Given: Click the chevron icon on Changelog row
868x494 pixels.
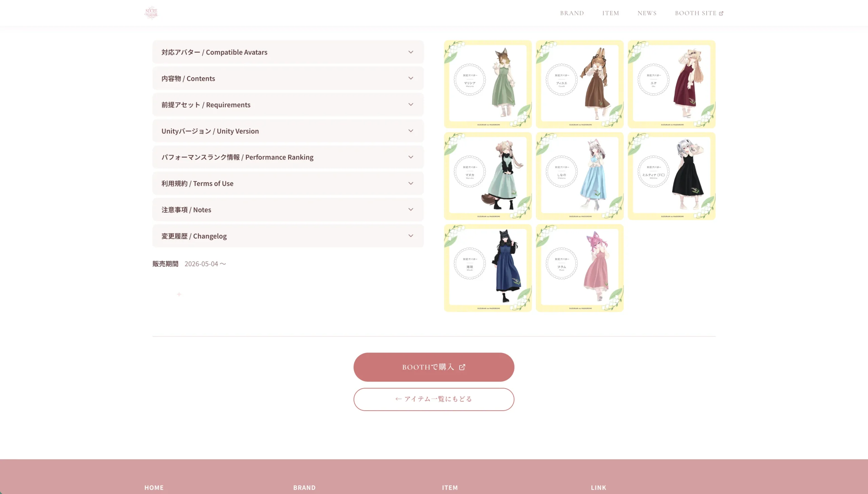Looking at the screenshot, I should (411, 236).
